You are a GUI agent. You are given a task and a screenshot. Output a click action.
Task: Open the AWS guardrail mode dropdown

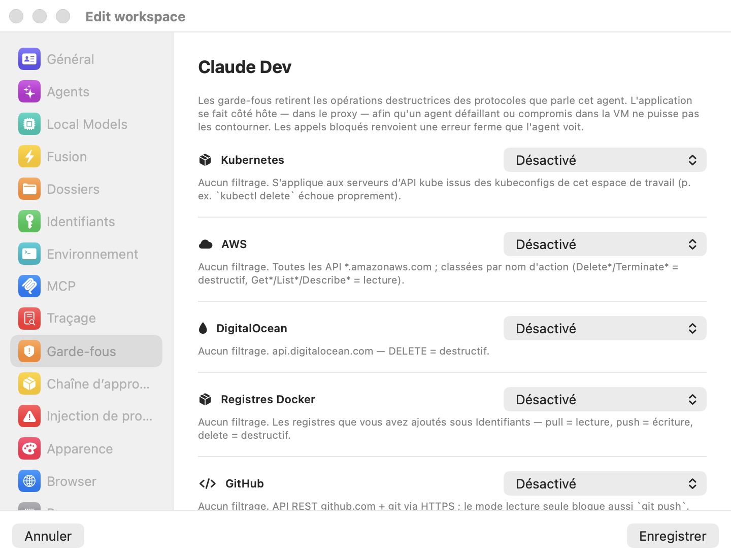coord(605,244)
